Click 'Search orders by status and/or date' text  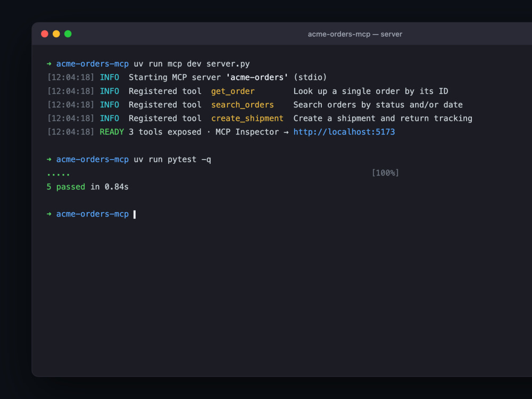(378, 105)
